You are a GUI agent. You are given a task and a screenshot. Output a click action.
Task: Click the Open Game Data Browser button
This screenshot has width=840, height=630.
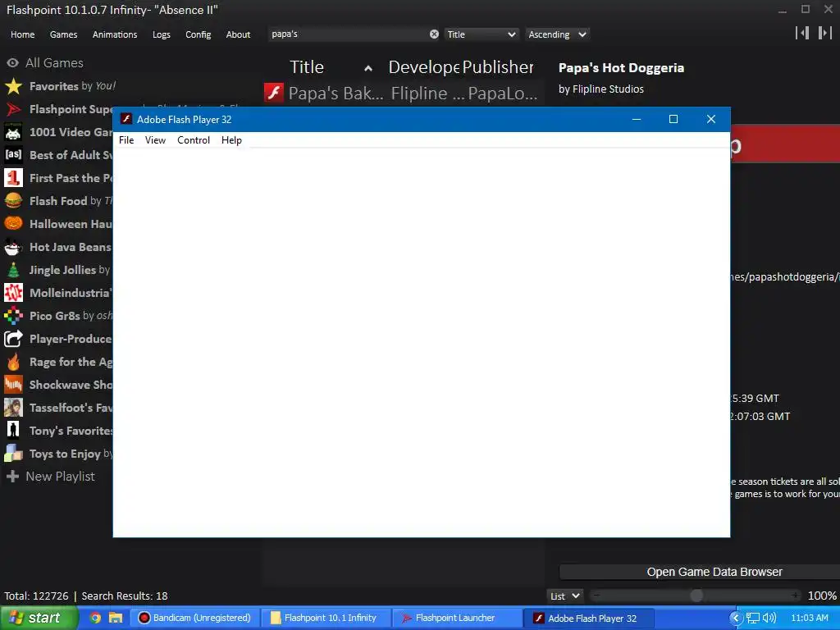click(x=700, y=572)
